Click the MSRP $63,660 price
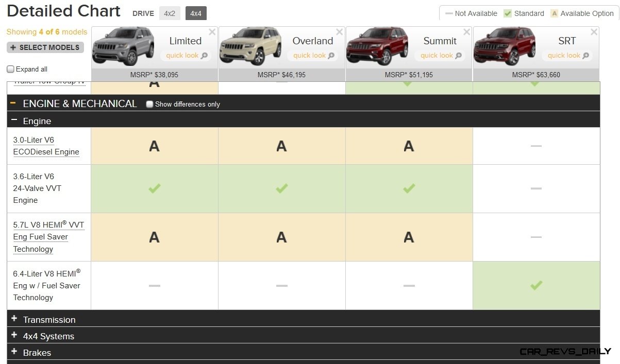This screenshot has width=620, height=364. (x=536, y=75)
